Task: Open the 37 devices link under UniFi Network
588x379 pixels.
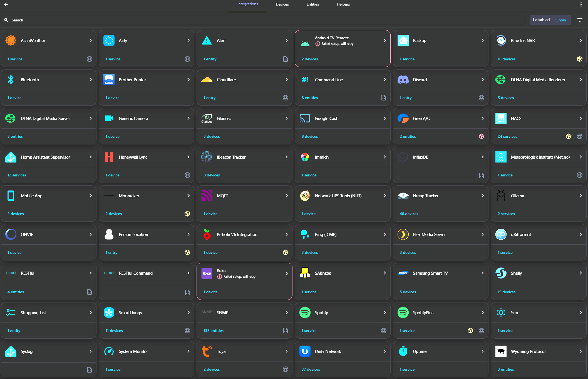Action: [311, 369]
